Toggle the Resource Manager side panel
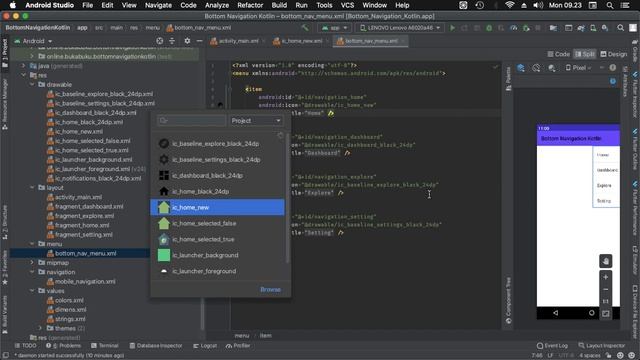Image resolution: width=640 pixels, height=360 pixels. [5, 104]
